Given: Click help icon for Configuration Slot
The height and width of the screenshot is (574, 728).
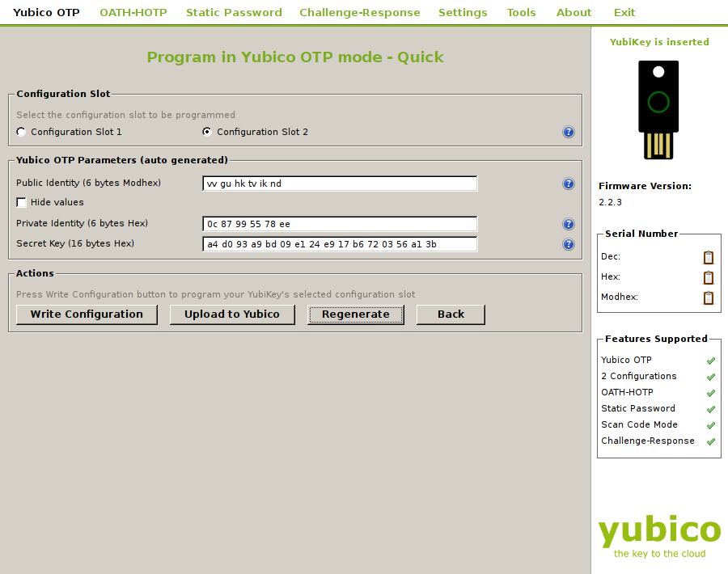Looking at the screenshot, I should (569, 132).
